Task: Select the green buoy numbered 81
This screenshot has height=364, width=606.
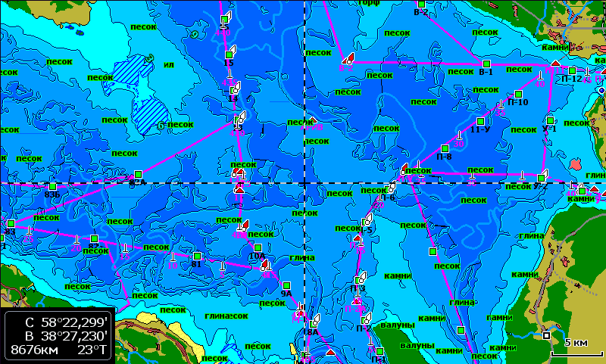Action: click(197, 256)
